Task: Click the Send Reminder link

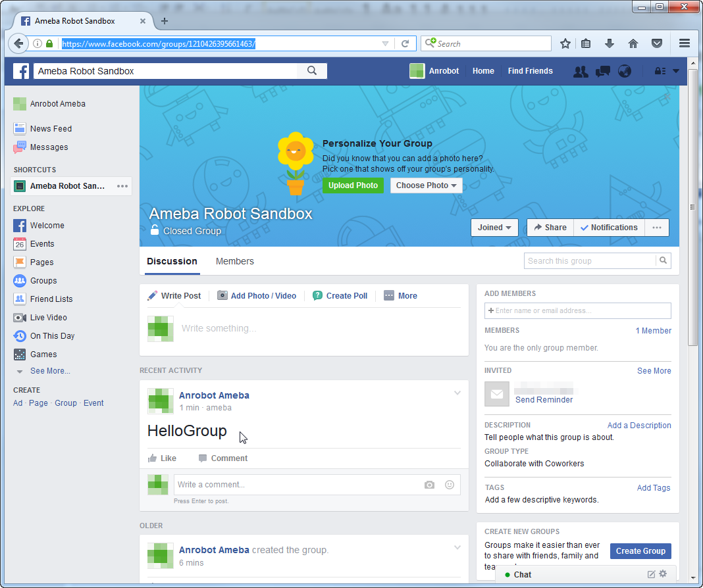Action: (544, 400)
